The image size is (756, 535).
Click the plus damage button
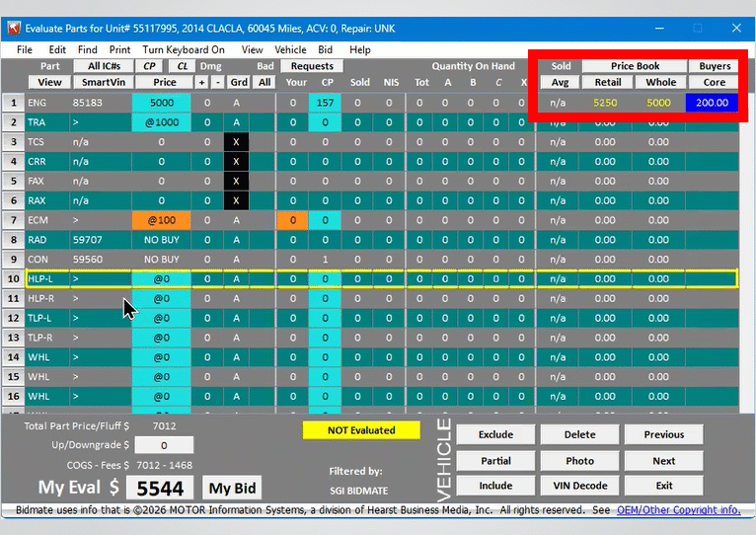(201, 83)
